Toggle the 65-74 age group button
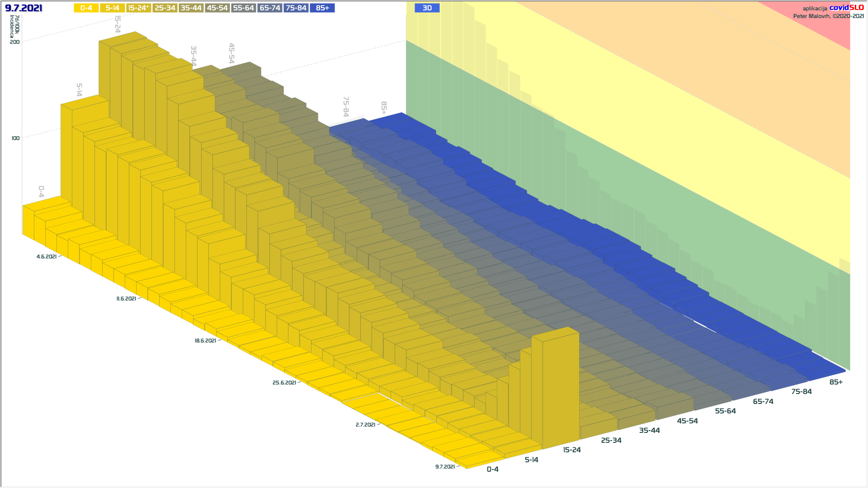Viewport: 868px width, 488px height. (x=270, y=8)
